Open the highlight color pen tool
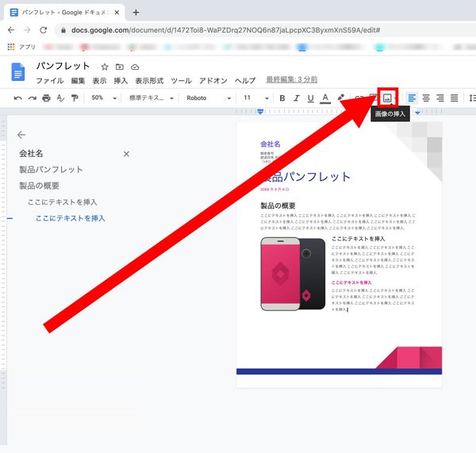Image resolution: width=476 pixels, height=453 pixels. (340, 98)
